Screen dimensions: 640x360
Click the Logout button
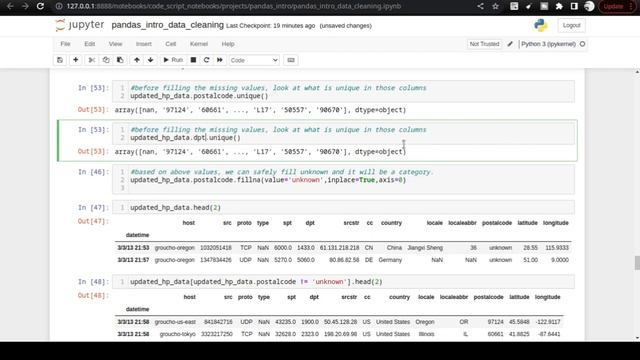click(571, 25)
